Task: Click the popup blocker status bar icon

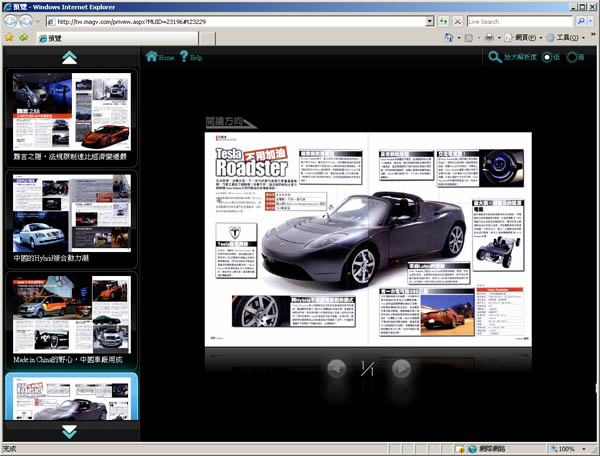Action: point(460,449)
